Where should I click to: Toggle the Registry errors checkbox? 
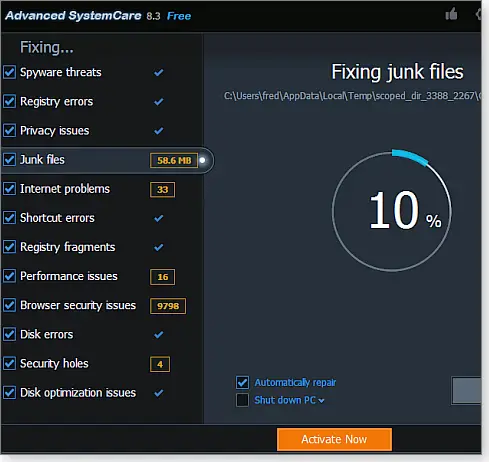(9, 101)
